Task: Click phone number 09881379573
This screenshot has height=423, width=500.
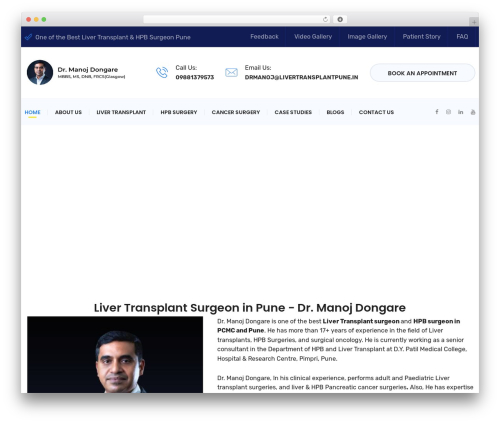Action: tap(195, 77)
